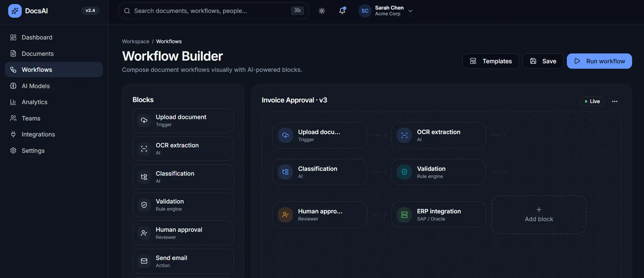Click the Classification node tree icon on canvas
Screen dimensions: 644x278
(x=285, y=172)
